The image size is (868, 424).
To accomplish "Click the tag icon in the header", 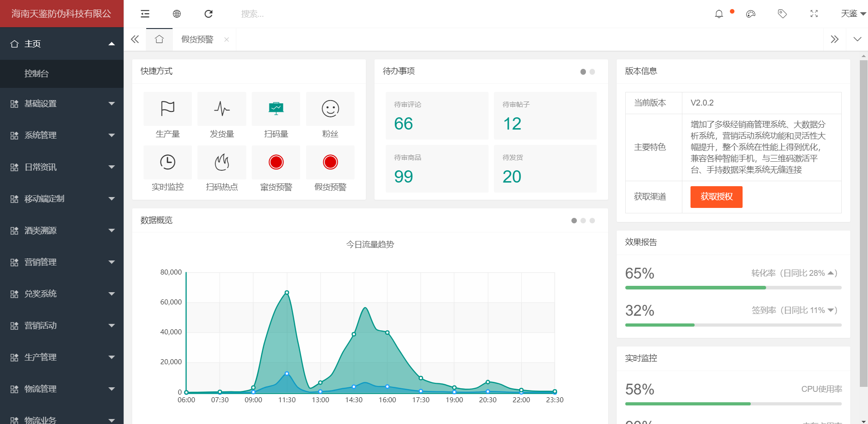I will tap(782, 14).
